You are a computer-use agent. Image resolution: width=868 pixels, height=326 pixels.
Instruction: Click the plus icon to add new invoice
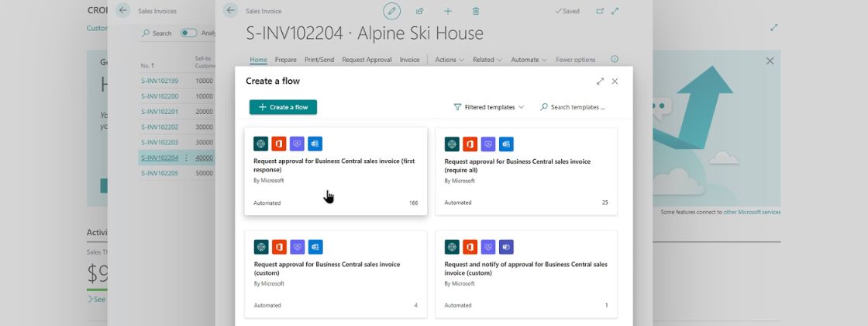pos(448,11)
